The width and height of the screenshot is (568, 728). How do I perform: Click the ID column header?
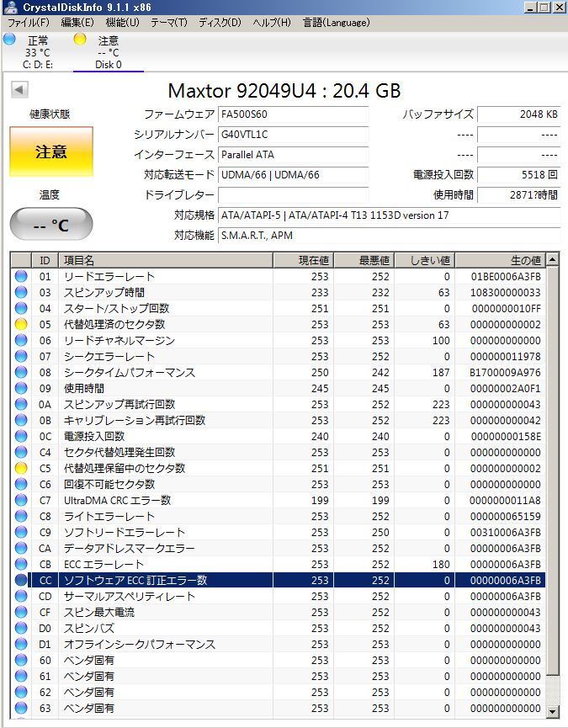tap(45, 260)
